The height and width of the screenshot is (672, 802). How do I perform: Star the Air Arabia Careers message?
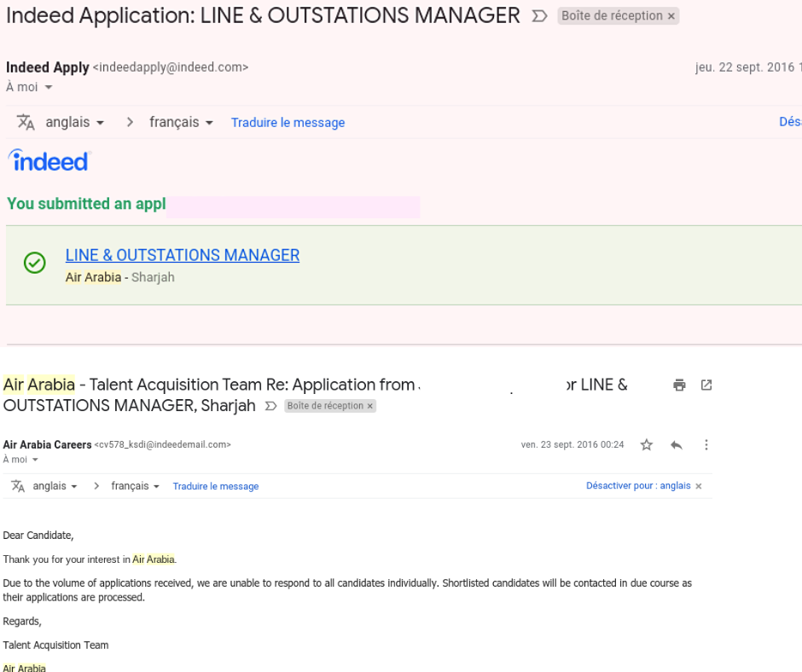(x=647, y=445)
